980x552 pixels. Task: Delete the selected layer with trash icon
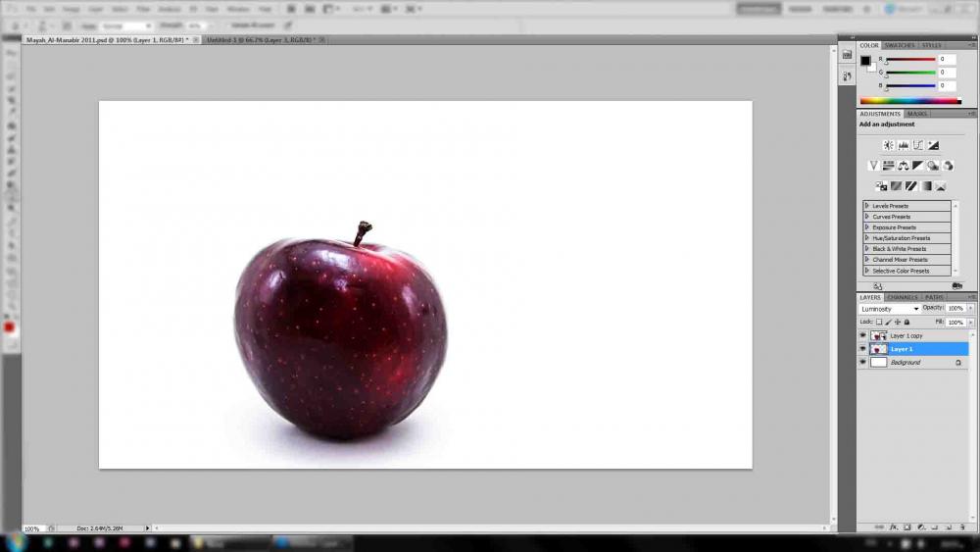962,527
